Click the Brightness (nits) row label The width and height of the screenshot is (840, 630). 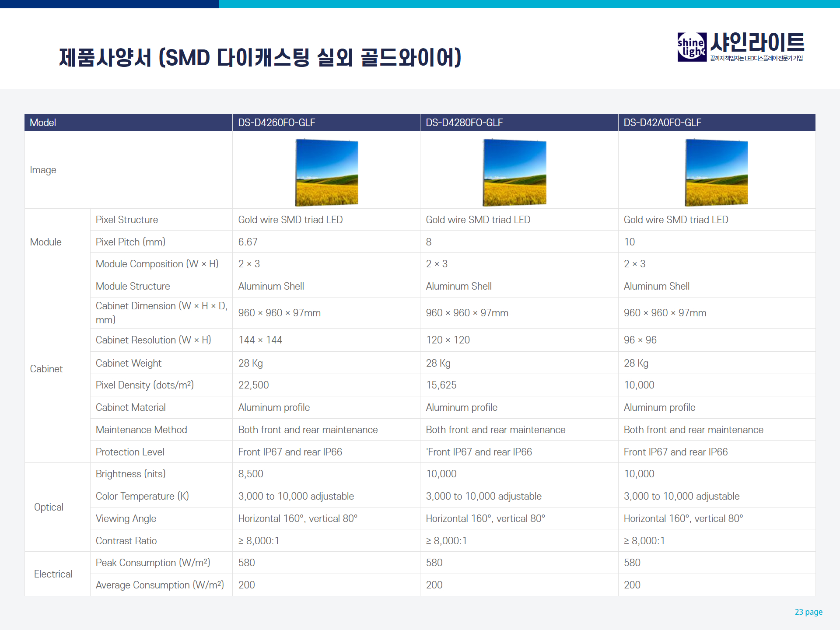pyautogui.click(x=130, y=474)
